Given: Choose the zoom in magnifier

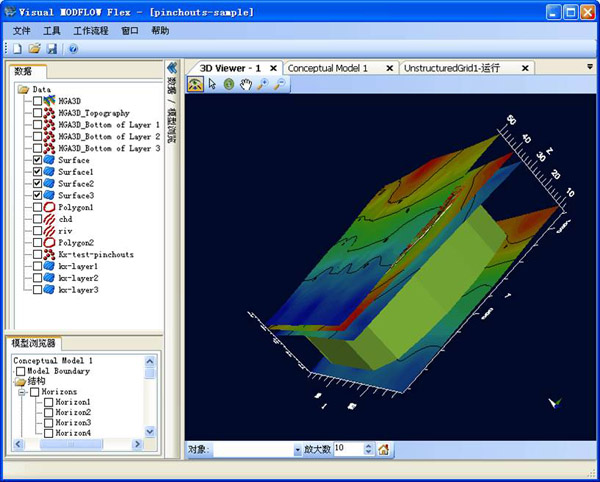Looking at the screenshot, I should coord(263,84).
